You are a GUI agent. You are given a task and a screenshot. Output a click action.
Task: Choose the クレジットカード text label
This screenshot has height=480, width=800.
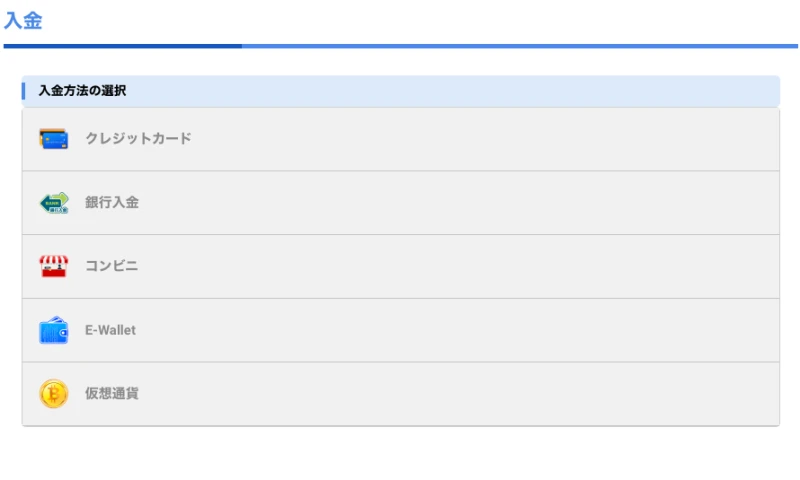point(138,138)
